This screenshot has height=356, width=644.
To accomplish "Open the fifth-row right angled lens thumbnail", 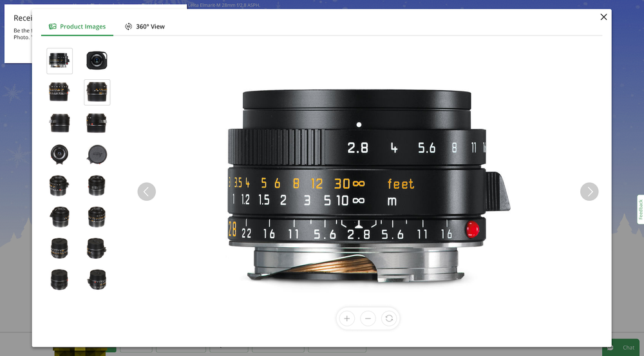I will [x=97, y=185].
